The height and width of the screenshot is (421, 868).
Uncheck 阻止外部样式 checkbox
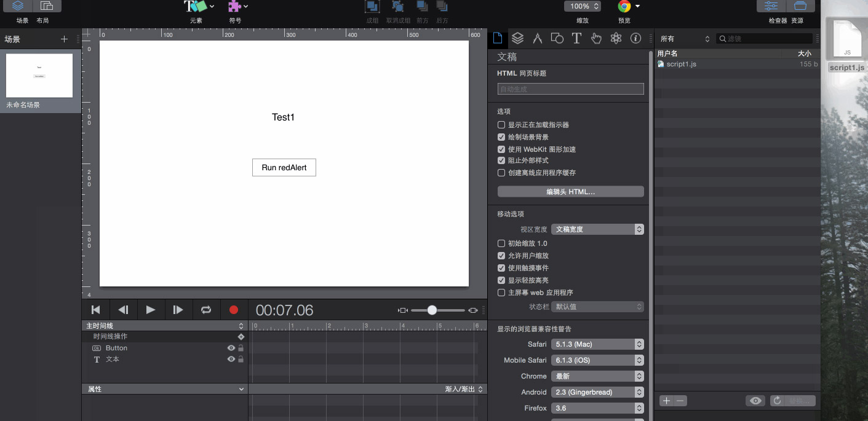pos(501,160)
